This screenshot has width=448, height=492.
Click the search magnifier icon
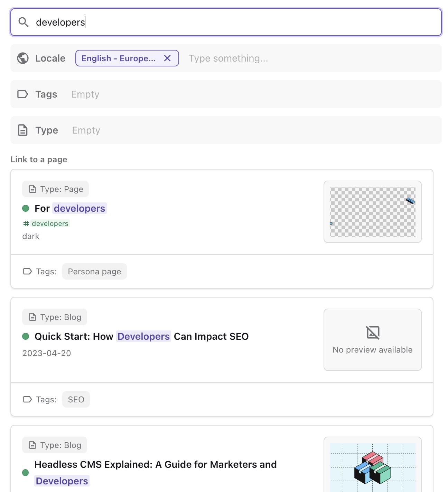click(x=24, y=22)
